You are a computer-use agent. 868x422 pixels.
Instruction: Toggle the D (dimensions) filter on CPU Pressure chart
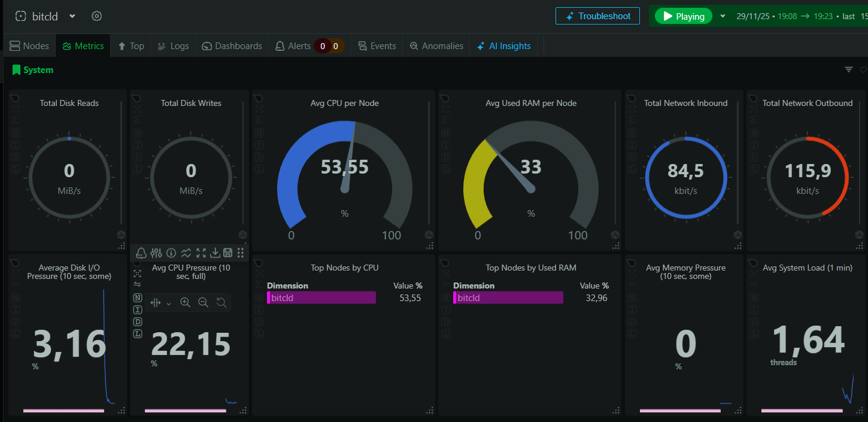138,321
